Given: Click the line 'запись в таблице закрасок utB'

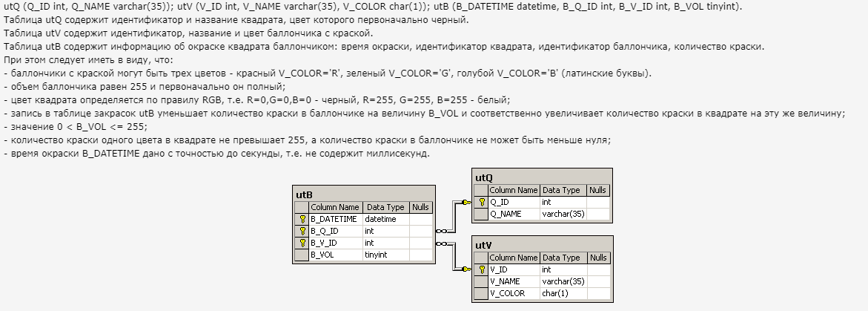Looking at the screenshot, I should pyautogui.click(x=425, y=113).
